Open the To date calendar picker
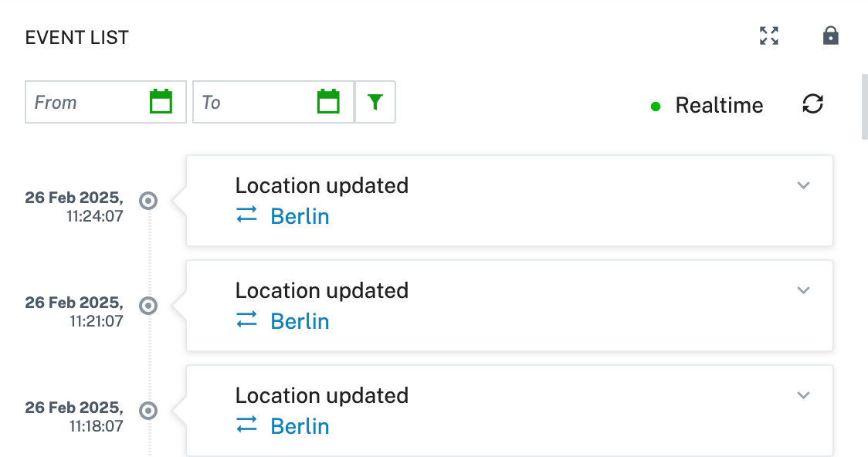The height and width of the screenshot is (457, 868). click(328, 102)
